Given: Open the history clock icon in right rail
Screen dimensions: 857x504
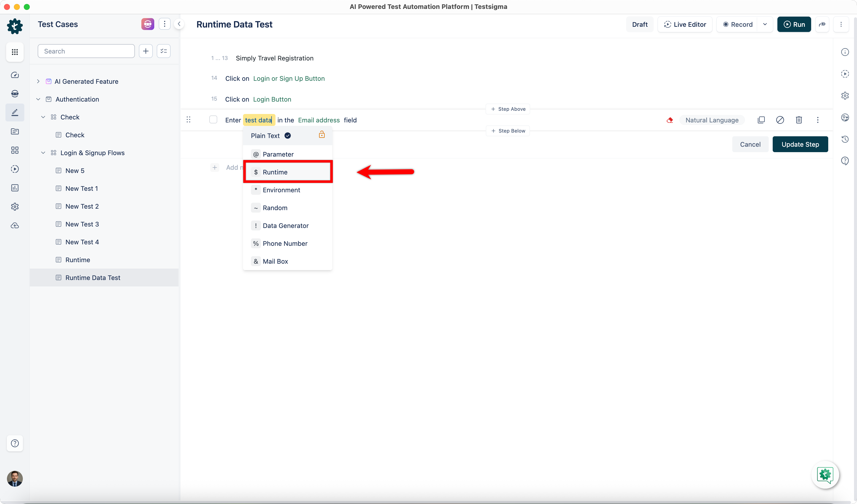Looking at the screenshot, I should (845, 139).
